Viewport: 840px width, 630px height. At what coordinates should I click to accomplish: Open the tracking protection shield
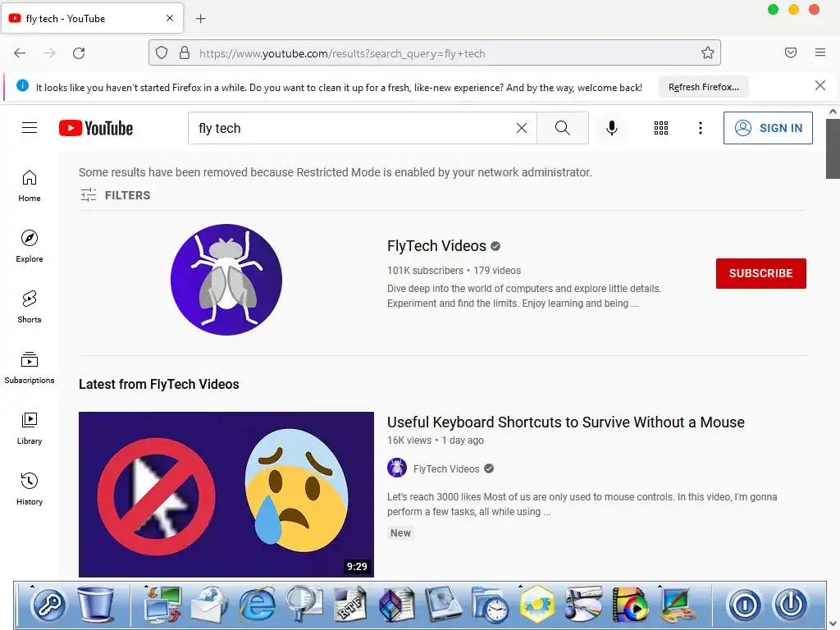[162, 52]
